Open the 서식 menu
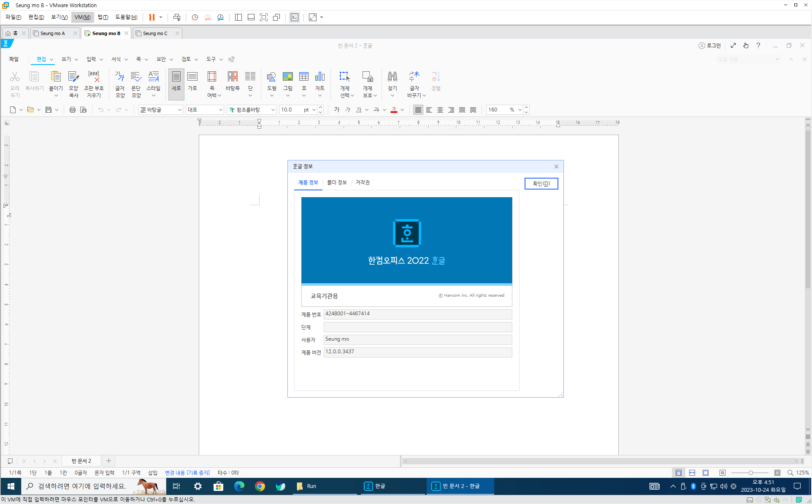812x504 pixels. pyautogui.click(x=116, y=59)
